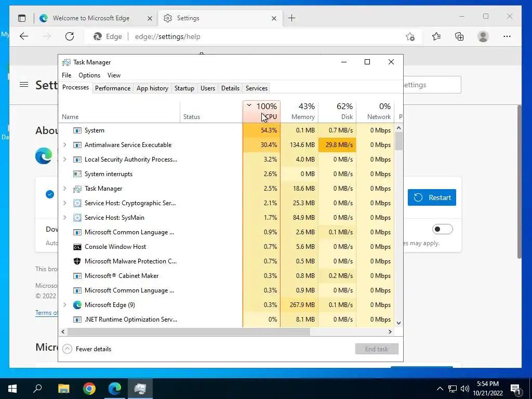Open the volume speaker tray icon

tap(465, 389)
